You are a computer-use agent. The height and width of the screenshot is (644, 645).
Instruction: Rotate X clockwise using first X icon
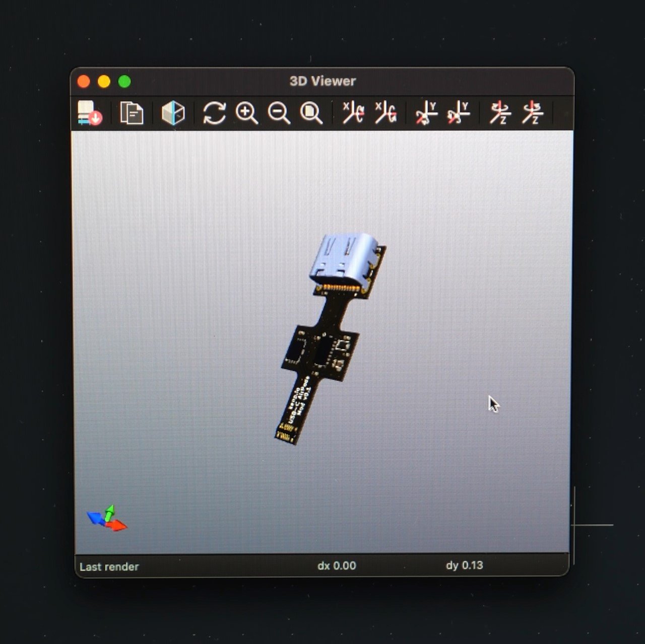(353, 113)
